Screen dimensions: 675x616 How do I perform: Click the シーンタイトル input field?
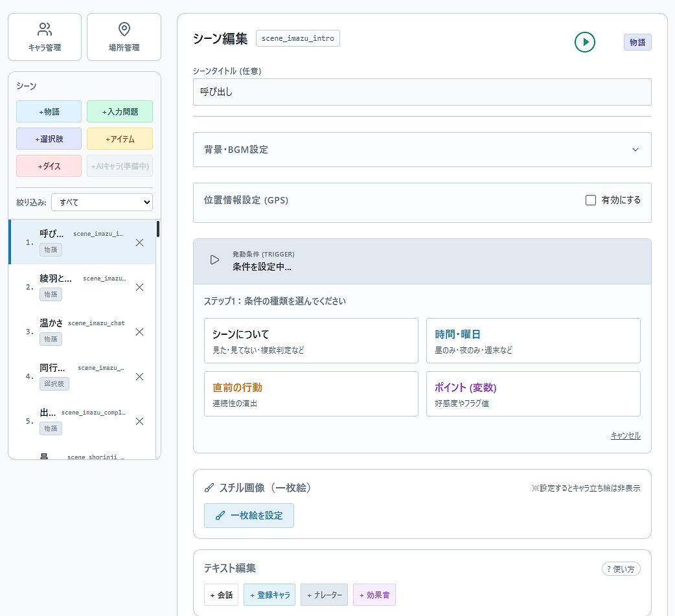pos(422,92)
